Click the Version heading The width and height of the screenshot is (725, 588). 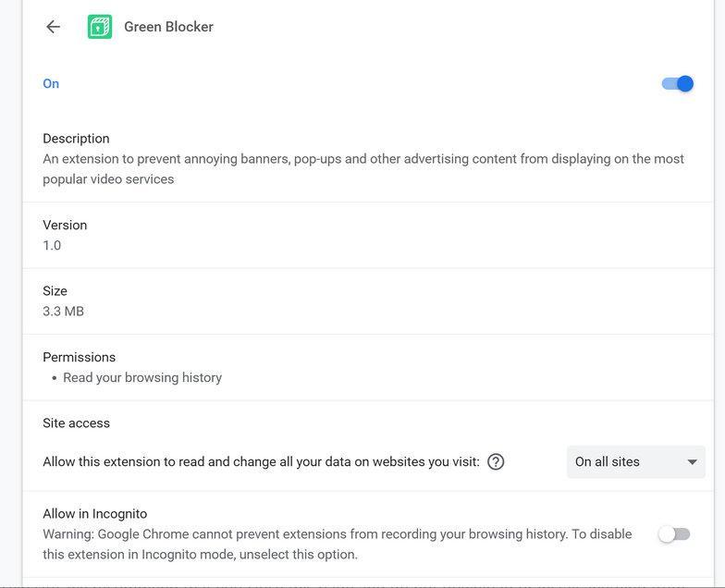[x=65, y=225]
